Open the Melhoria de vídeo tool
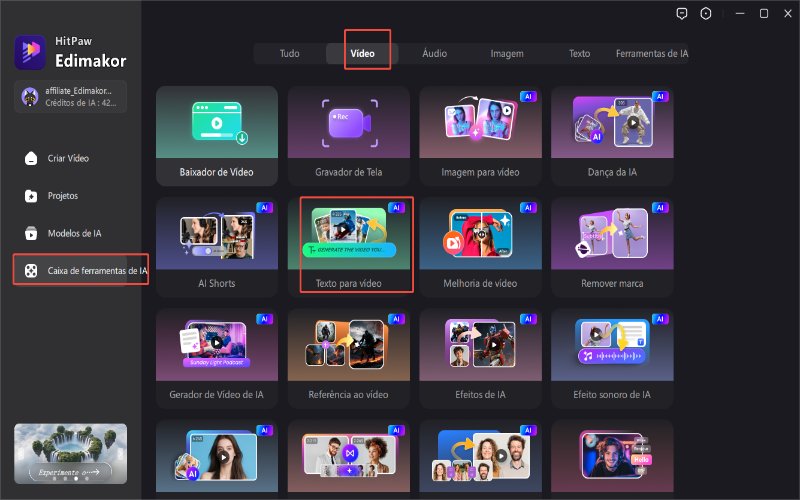Screen dimensions: 800x500 pyautogui.click(x=480, y=247)
